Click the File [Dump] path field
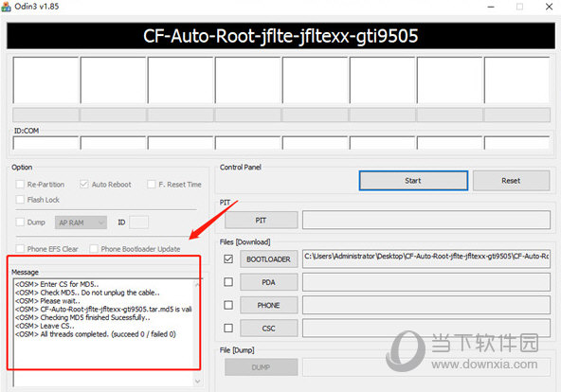 coord(426,367)
